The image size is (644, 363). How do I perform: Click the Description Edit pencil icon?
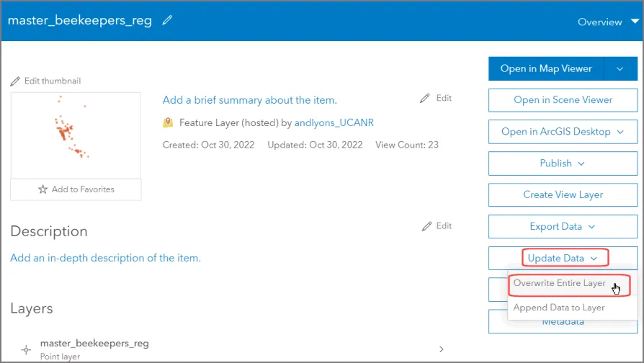click(427, 226)
